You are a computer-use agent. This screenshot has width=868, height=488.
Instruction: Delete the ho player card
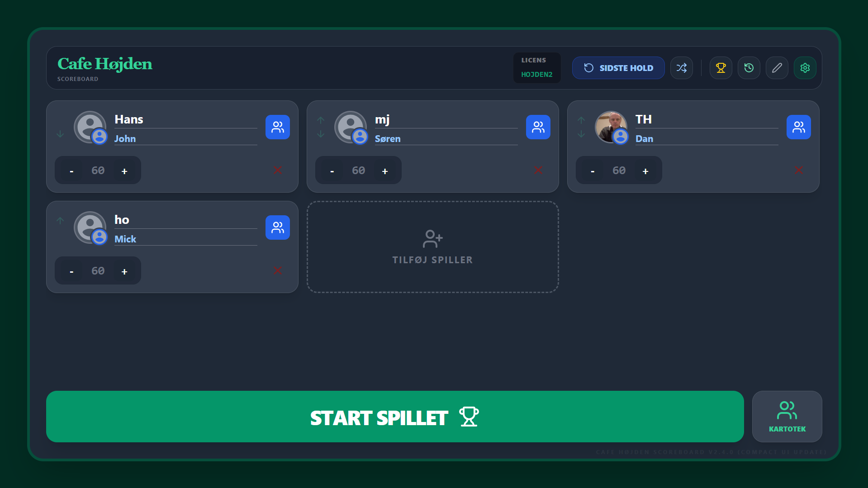[x=277, y=270]
